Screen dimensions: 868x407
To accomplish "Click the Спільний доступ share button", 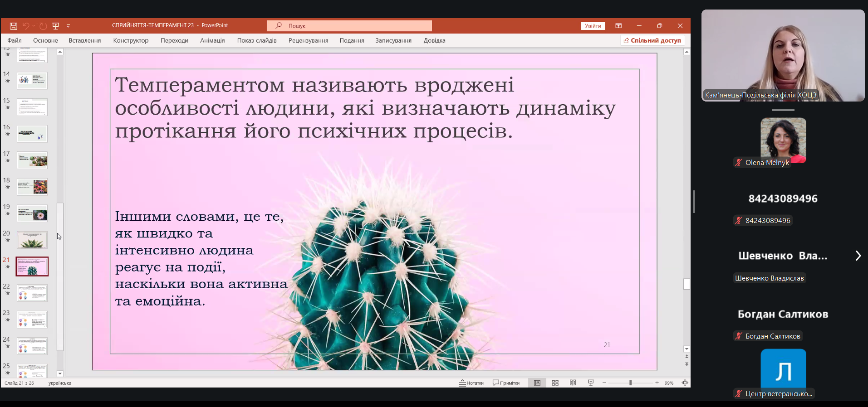I will pyautogui.click(x=652, y=40).
